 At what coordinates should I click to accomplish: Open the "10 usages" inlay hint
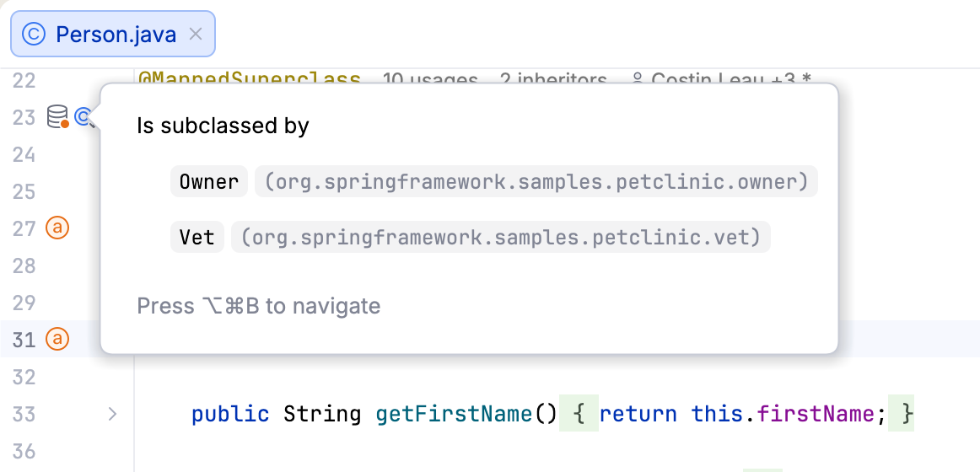[x=430, y=80]
